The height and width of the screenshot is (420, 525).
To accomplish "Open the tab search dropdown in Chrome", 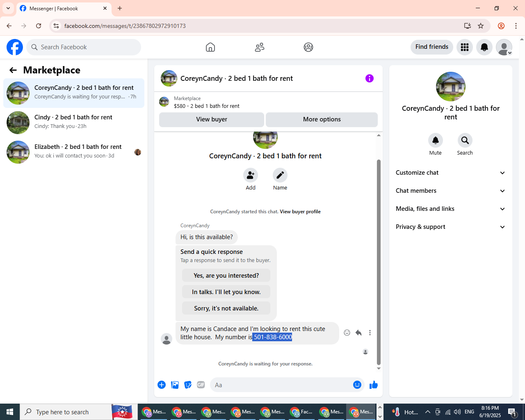I will point(8,8).
